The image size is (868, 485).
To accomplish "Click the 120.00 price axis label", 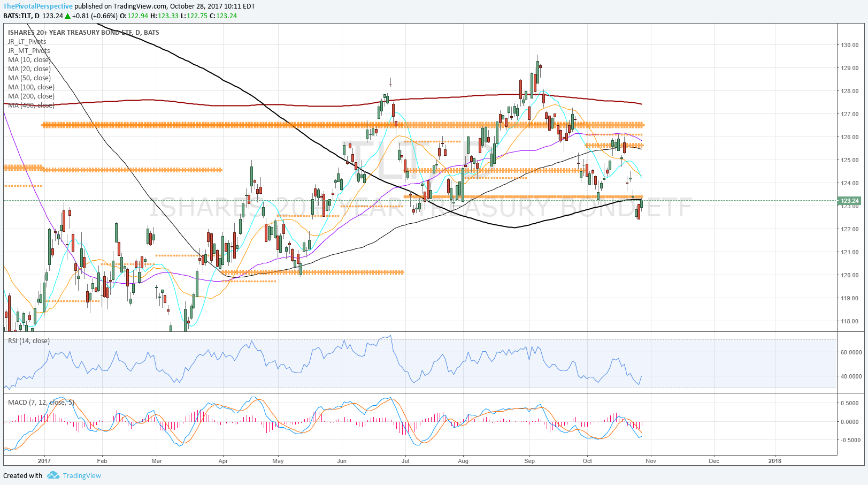I will (x=849, y=275).
